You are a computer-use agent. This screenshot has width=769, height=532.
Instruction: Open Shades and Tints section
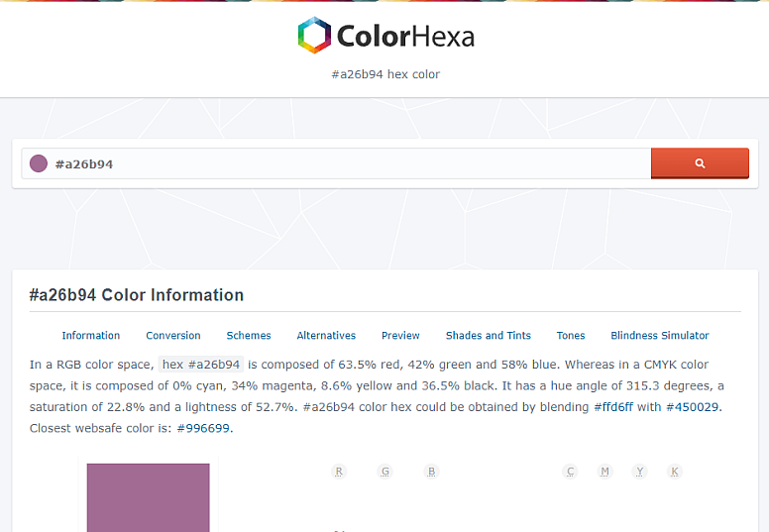[x=489, y=336]
